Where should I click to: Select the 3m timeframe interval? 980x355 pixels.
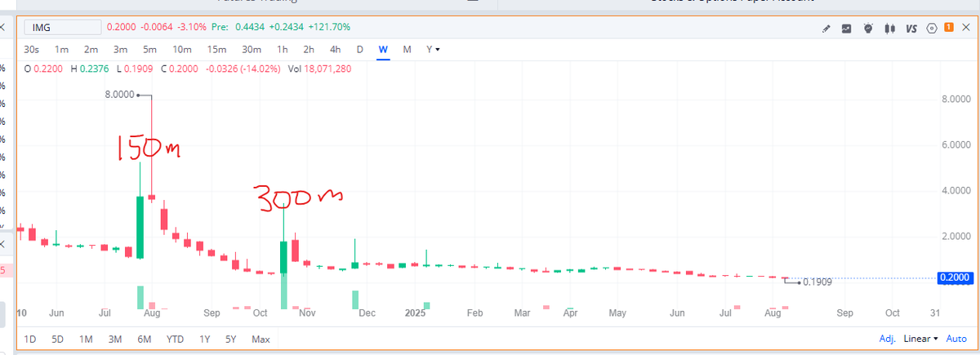tap(120, 50)
